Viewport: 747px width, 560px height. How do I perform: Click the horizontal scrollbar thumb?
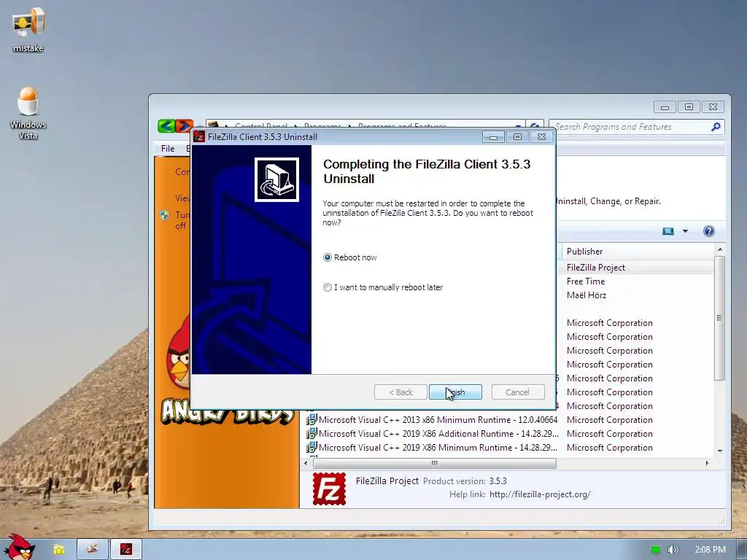click(435, 463)
